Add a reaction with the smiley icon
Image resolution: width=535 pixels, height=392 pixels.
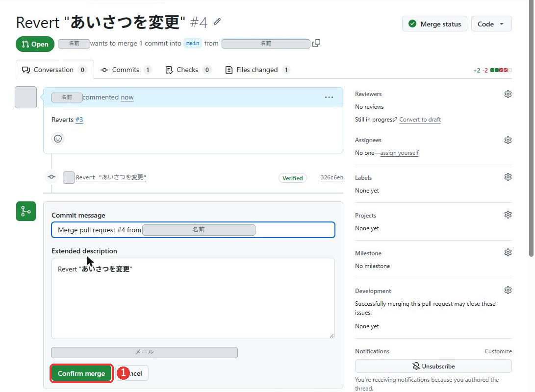(x=58, y=139)
